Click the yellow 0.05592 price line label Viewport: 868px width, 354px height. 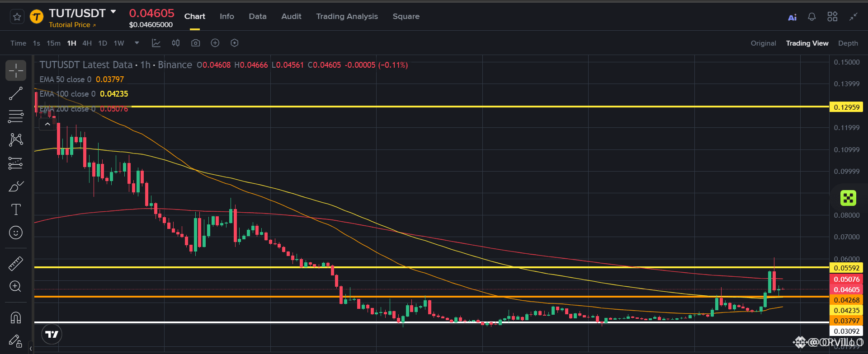846,268
